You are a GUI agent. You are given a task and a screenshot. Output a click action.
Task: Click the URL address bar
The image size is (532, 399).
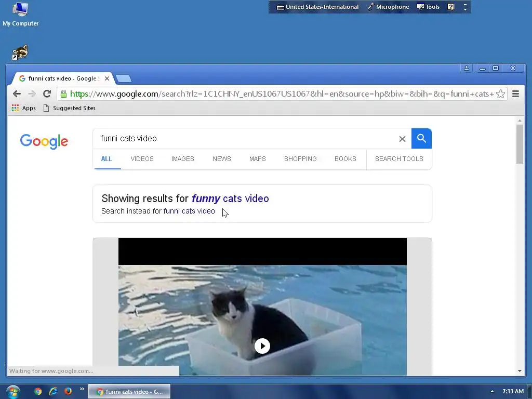(x=282, y=94)
